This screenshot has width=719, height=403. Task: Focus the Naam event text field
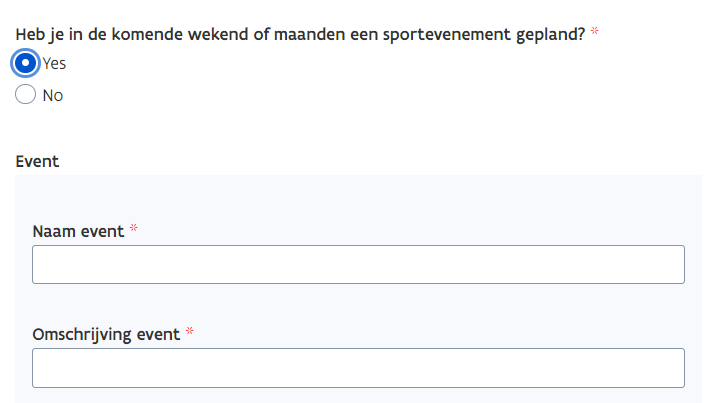pyautogui.click(x=358, y=265)
